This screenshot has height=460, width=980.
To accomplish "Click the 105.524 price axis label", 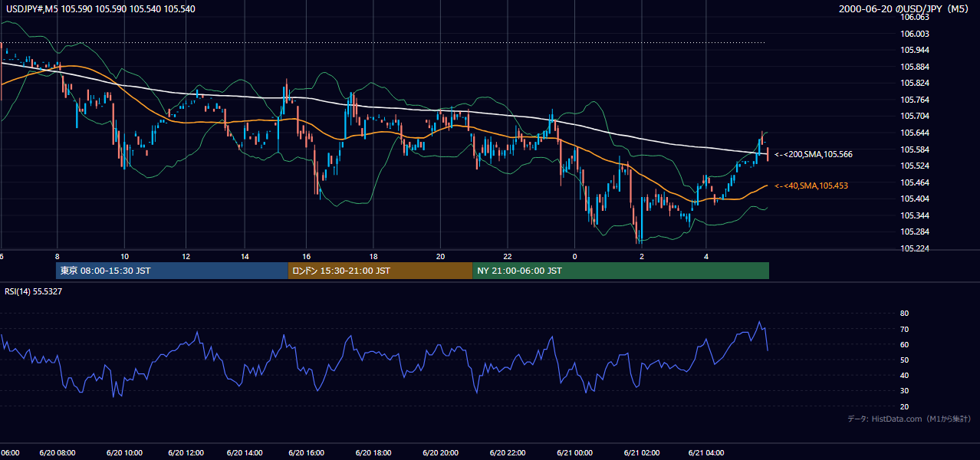I will coord(915,166).
